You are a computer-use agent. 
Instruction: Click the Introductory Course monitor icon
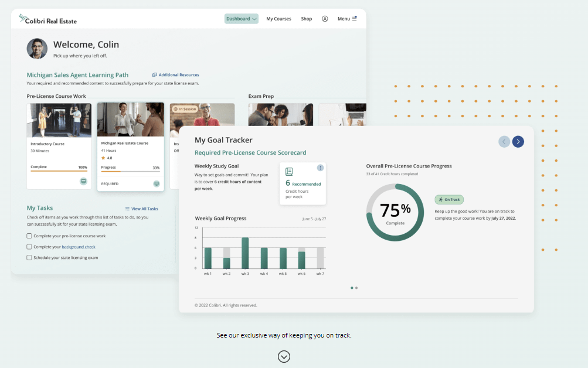click(x=83, y=182)
